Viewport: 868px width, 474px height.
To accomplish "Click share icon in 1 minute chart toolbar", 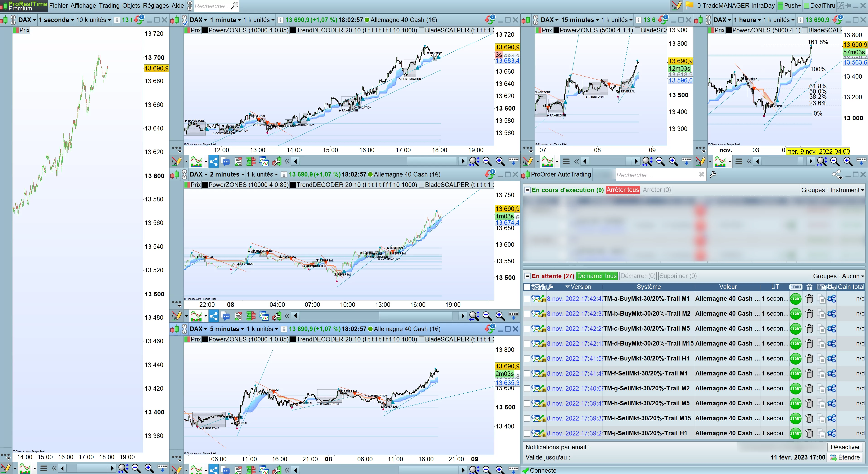I will 213,162.
